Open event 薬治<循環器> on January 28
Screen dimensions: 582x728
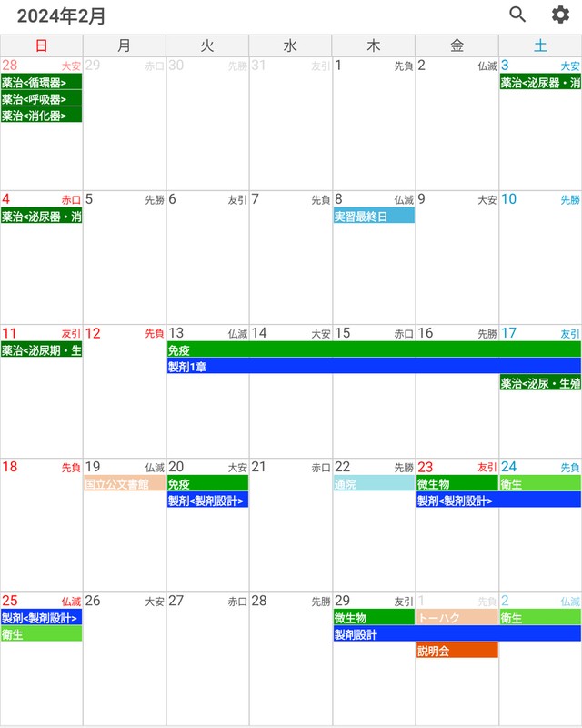point(41,82)
